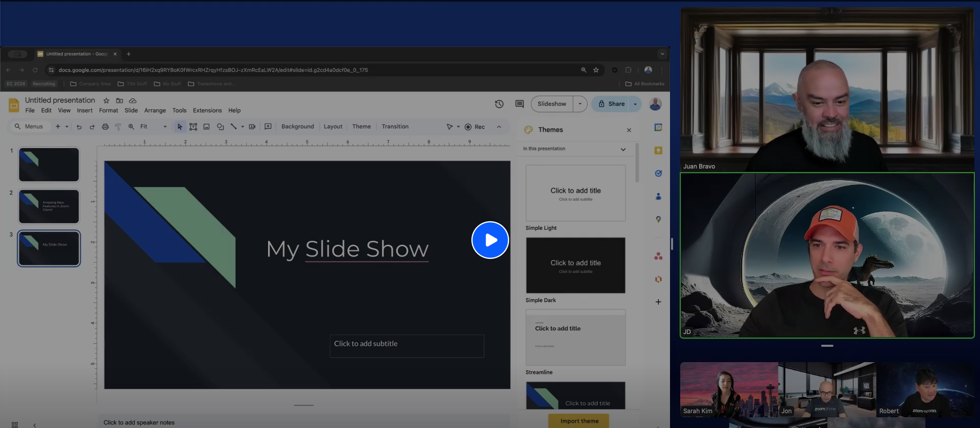Image resolution: width=980 pixels, height=428 pixels.
Task: Open pointer options dropdown arrow
Action: point(458,127)
